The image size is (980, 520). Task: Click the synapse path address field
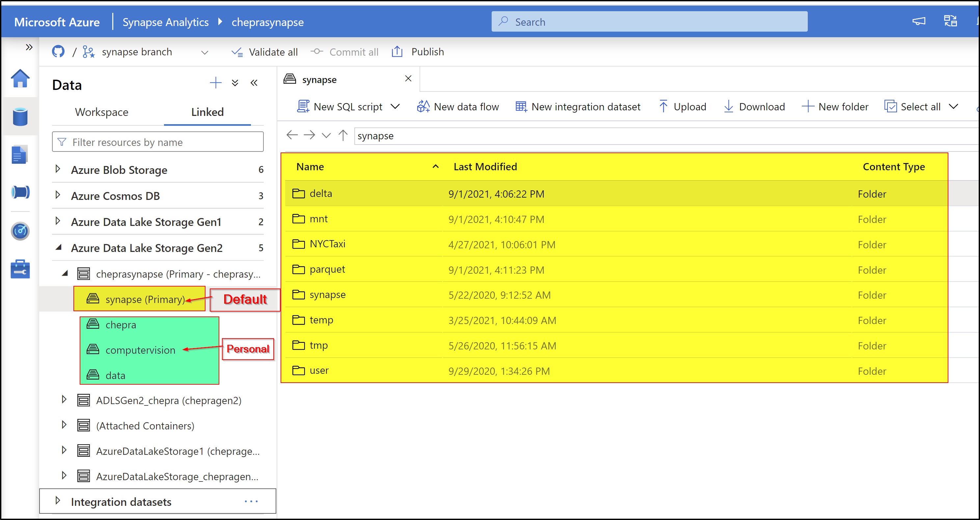tap(666, 136)
